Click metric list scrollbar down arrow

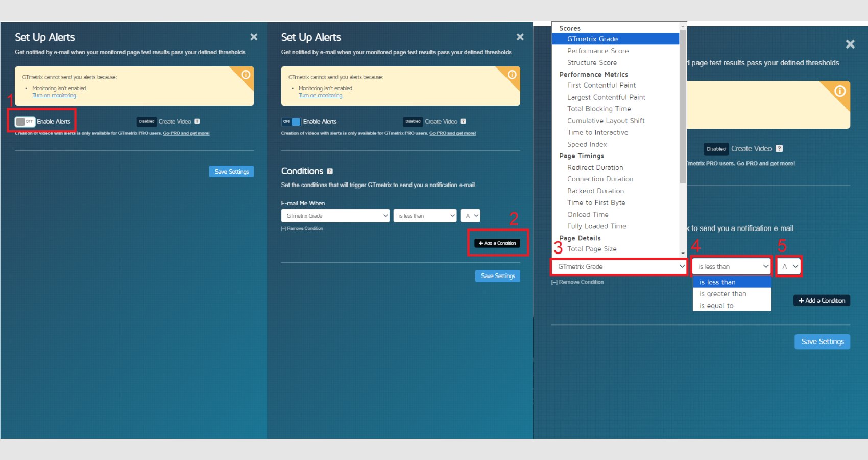click(683, 253)
